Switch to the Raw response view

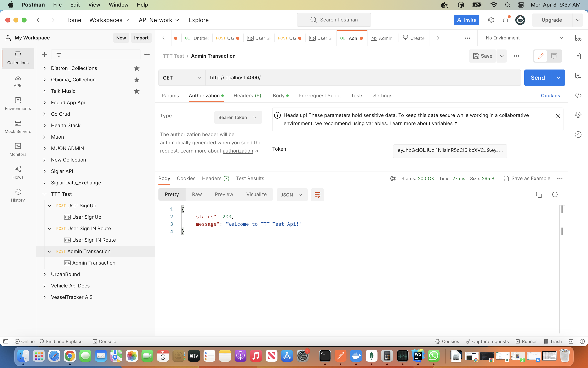point(197,194)
